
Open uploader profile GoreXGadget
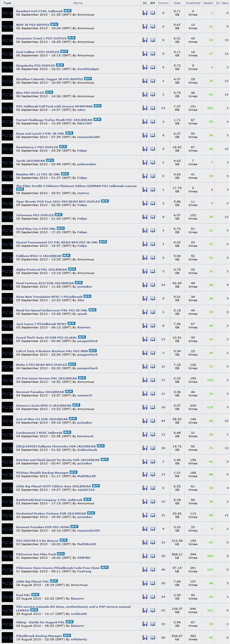click(x=88, y=69)
